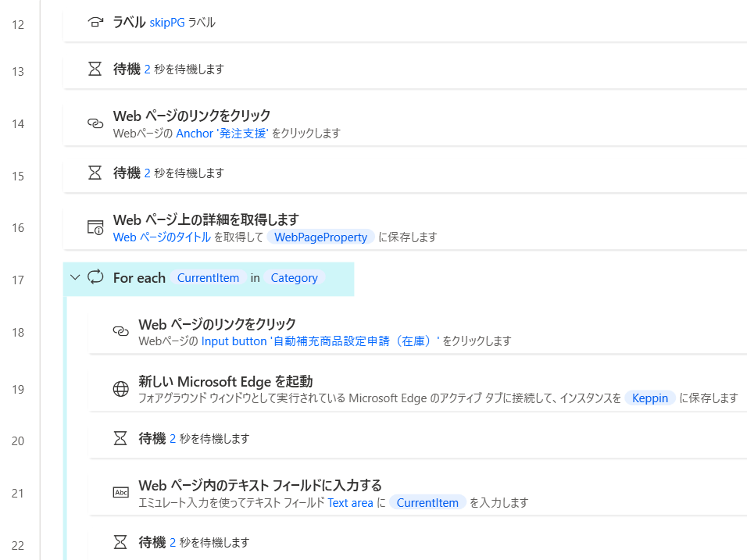Select line number 16
Viewport: 747px width, 560px height.
18,227
